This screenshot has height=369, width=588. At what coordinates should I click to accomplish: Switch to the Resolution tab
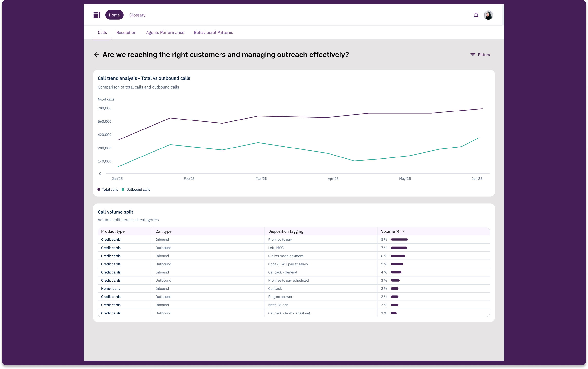point(126,32)
